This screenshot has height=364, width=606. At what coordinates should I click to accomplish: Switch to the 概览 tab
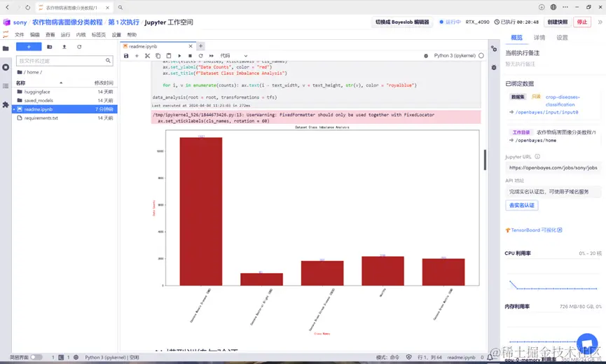517,37
